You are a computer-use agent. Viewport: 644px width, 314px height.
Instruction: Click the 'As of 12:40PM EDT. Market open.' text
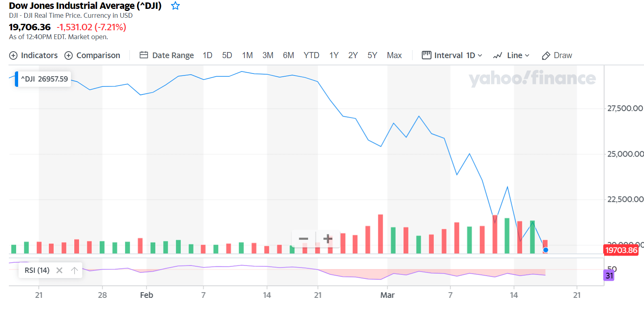58,37
